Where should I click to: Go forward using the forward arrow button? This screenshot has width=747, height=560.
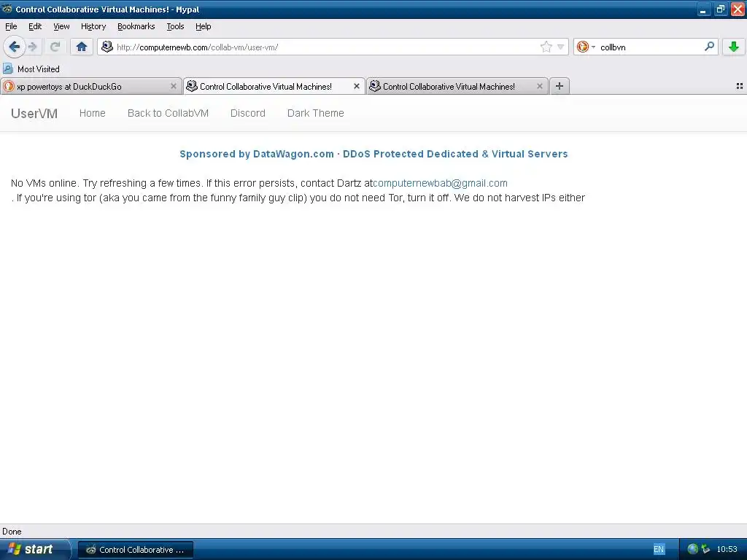click(32, 47)
